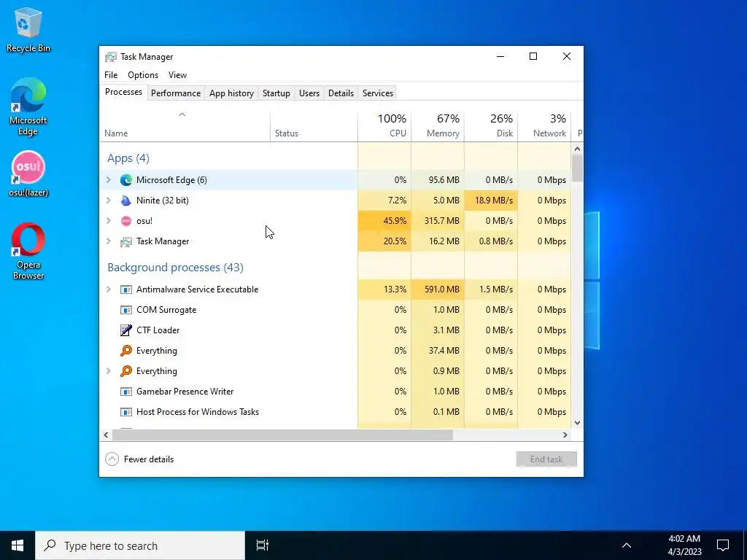
Task: Collapse to fewer details view
Action: [x=139, y=459]
